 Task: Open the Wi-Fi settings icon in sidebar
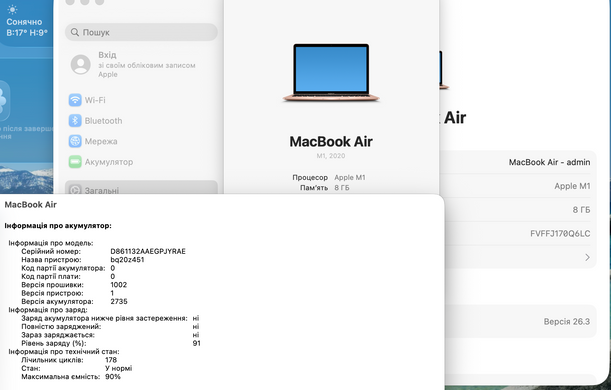[75, 100]
